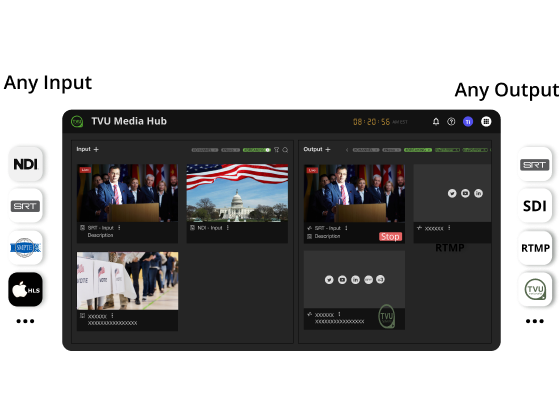Click the source icon beside NDI - Input label
The image size is (559, 416).
click(x=193, y=228)
